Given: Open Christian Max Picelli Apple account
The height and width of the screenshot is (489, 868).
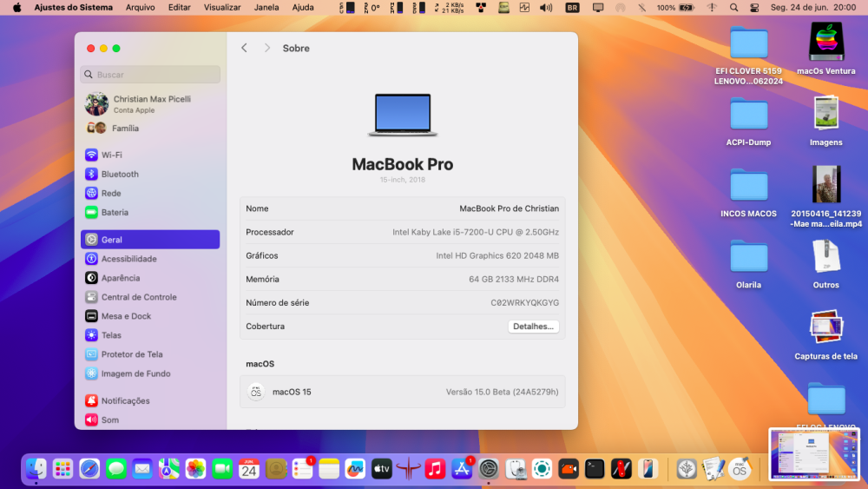Looking at the screenshot, I should tap(150, 103).
